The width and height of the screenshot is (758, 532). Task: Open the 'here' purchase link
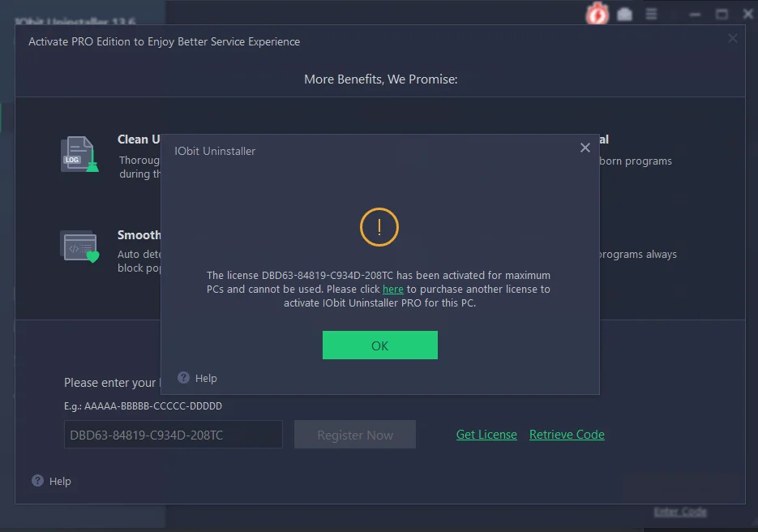point(393,290)
